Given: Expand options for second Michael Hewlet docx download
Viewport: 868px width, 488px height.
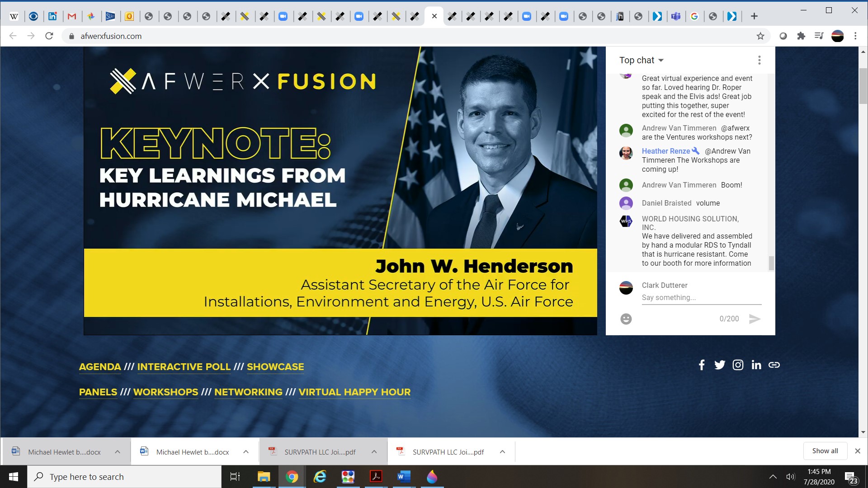Looking at the screenshot, I should [x=246, y=452].
